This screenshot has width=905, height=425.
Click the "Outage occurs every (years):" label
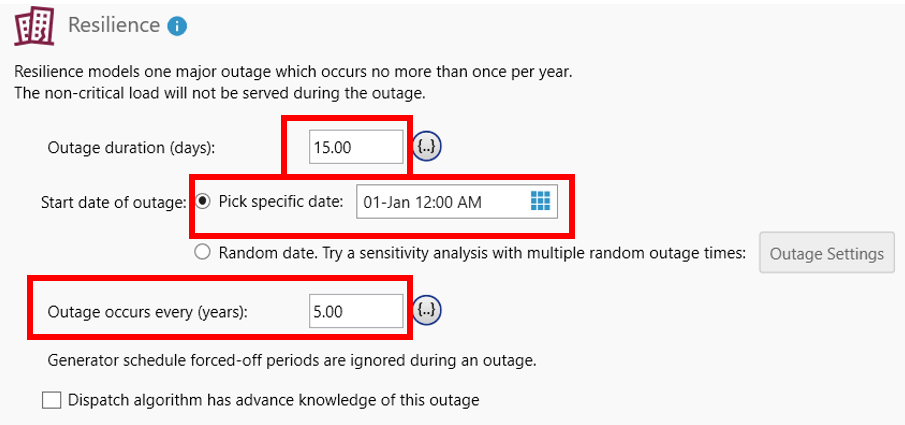coord(147,312)
